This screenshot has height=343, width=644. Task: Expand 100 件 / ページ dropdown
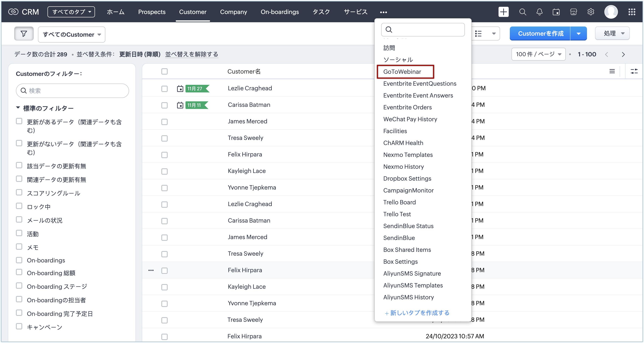point(538,54)
